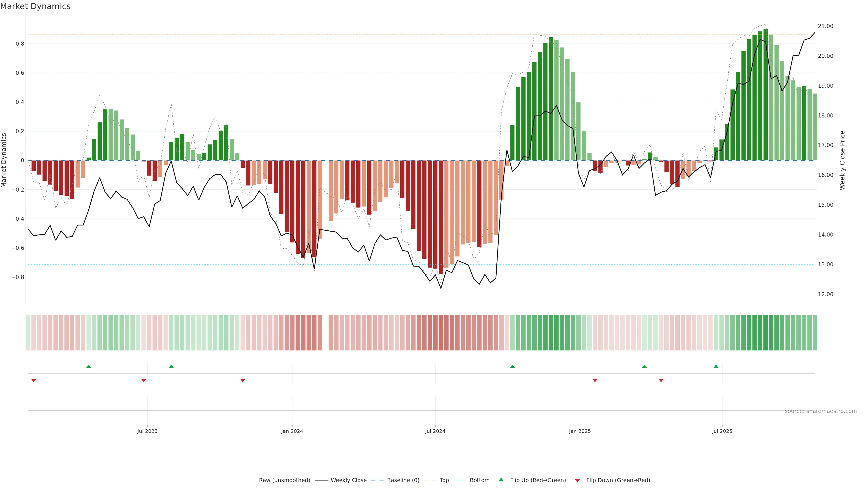The height and width of the screenshot is (488, 868).
Task: Select the leftmost red flip-down marker
Action: point(33,380)
